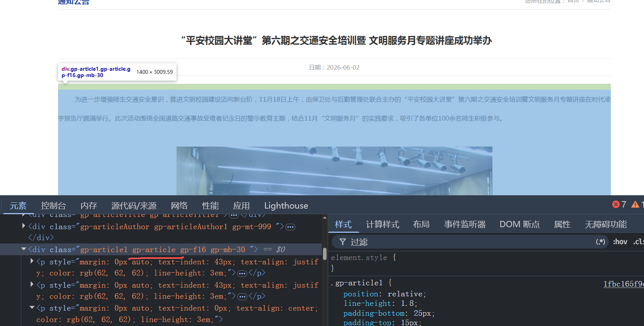644x326 pixels.
Task: Click the funnel filter icon in Styles
Action: [343, 242]
